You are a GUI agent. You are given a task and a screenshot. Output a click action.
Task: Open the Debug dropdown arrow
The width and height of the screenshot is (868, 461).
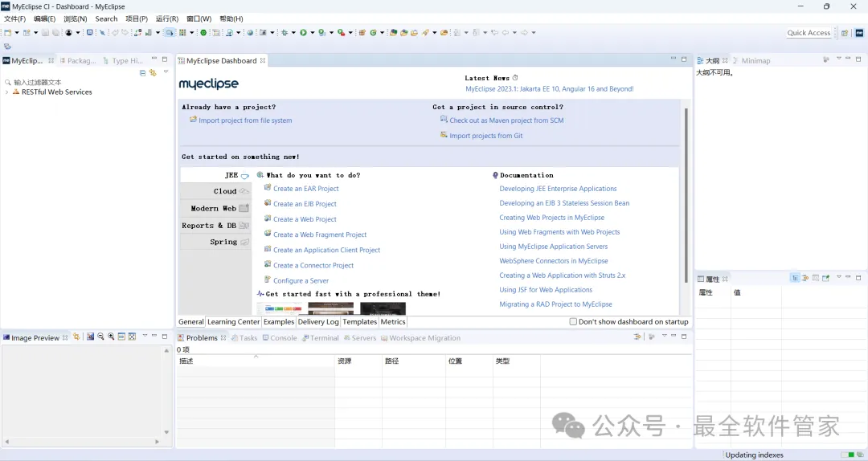(x=293, y=33)
